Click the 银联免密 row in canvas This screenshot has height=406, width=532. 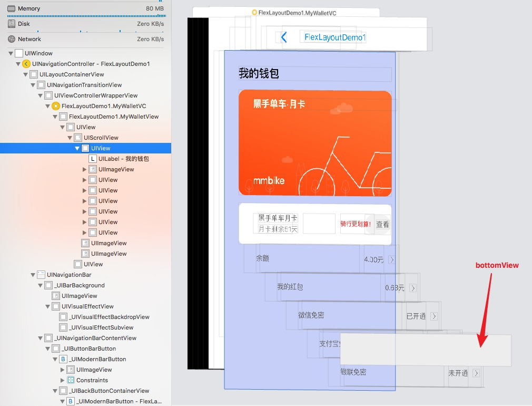pyautogui.click(x=405, y=372)
